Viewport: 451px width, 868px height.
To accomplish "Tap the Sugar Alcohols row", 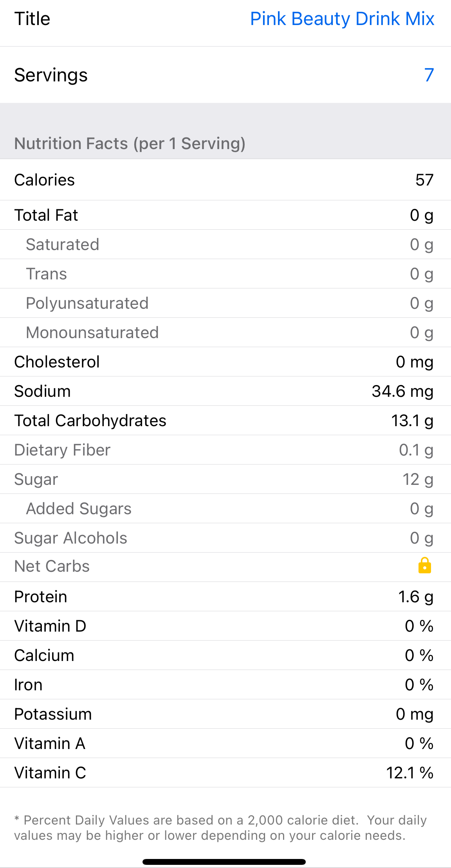I will pos(225,538).
